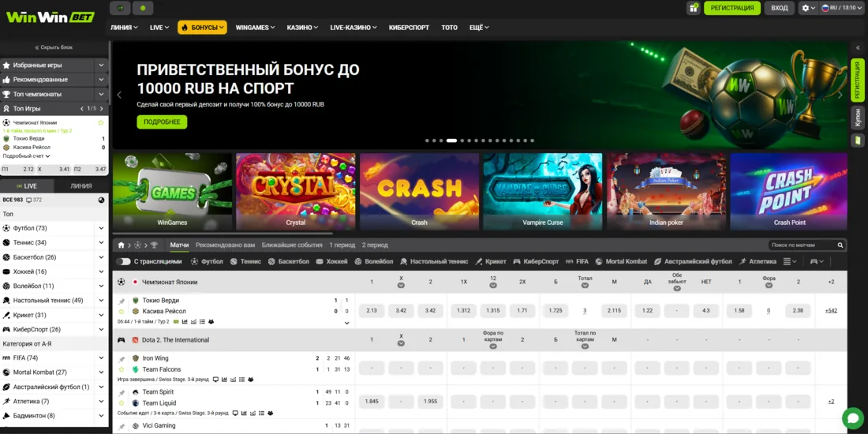
Task: Open КИБЕРСПОРТ page
Action: [x=409, y=27]
